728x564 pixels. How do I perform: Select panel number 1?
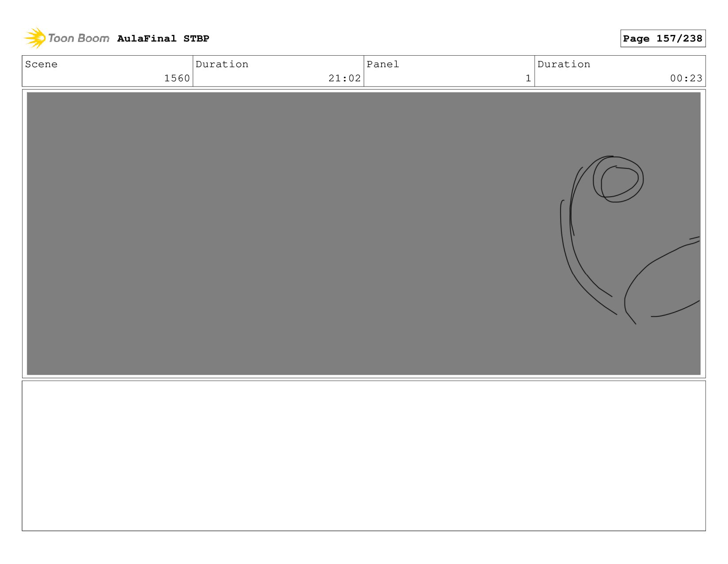pos(528,78)
